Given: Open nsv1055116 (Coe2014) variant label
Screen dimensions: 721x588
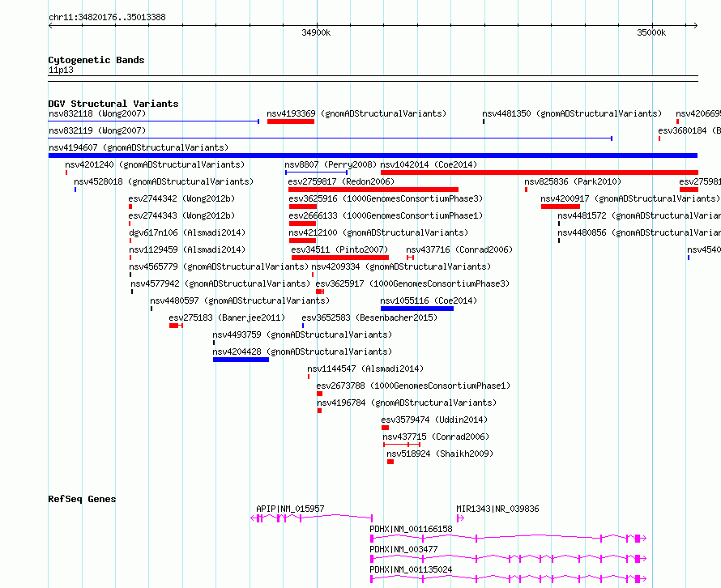Looking at the screenshot, I should (429, 300).
